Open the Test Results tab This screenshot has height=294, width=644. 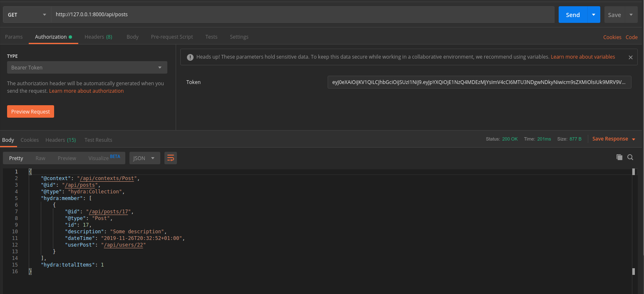click(98, 140)
